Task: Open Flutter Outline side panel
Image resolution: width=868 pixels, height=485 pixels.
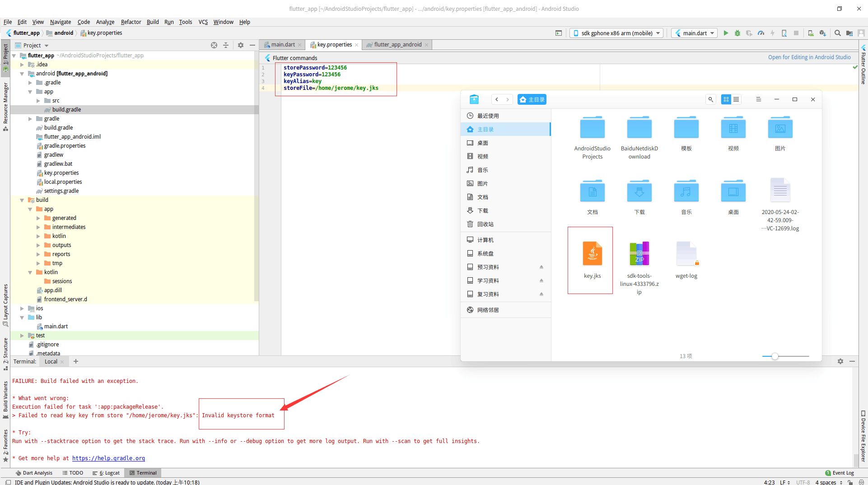Action: click(863, 65)
